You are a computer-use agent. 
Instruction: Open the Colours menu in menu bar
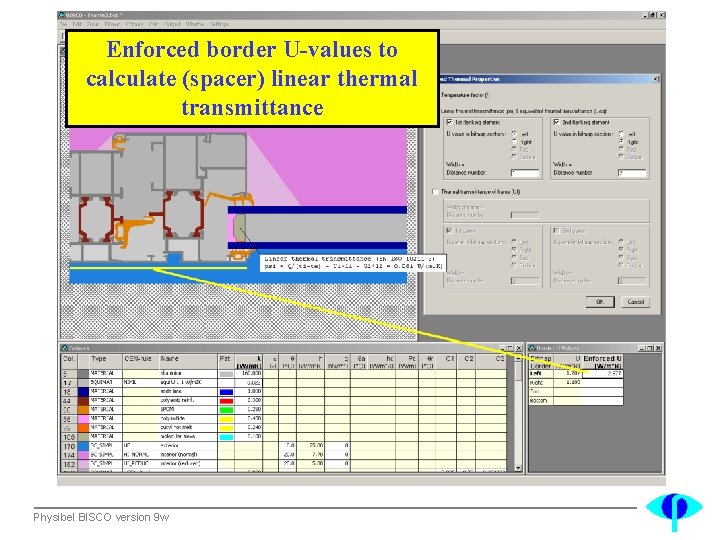click(x=135, y=24)
